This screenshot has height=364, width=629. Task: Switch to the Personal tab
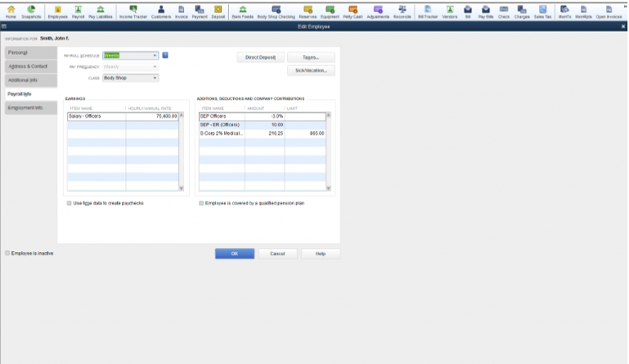31,52
